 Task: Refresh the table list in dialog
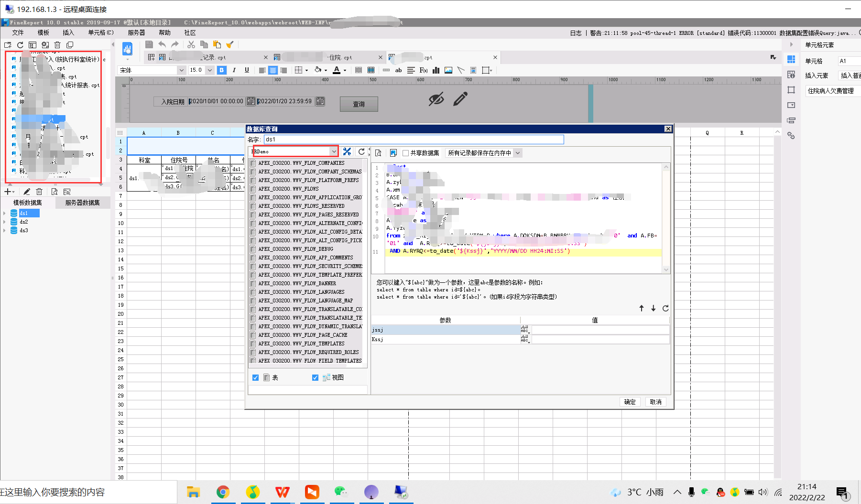click(361, 151)
